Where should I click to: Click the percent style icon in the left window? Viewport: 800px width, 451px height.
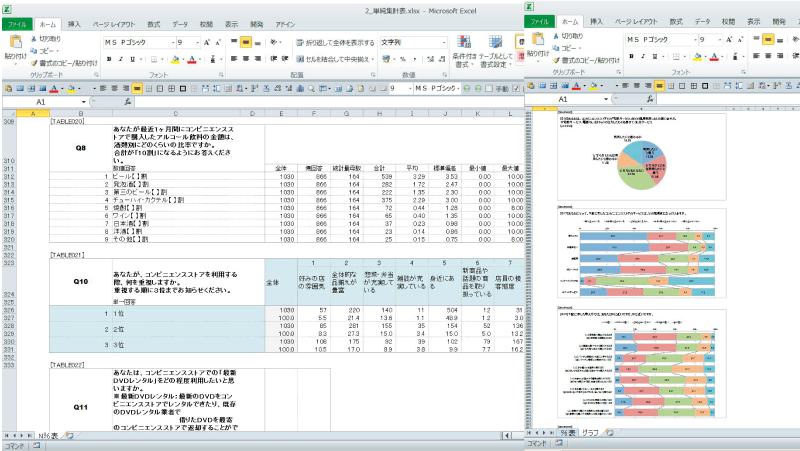403,59
